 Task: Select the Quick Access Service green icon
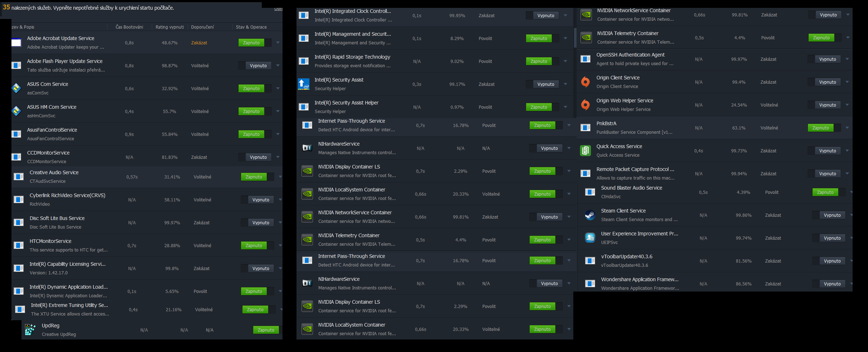point(585,151)
